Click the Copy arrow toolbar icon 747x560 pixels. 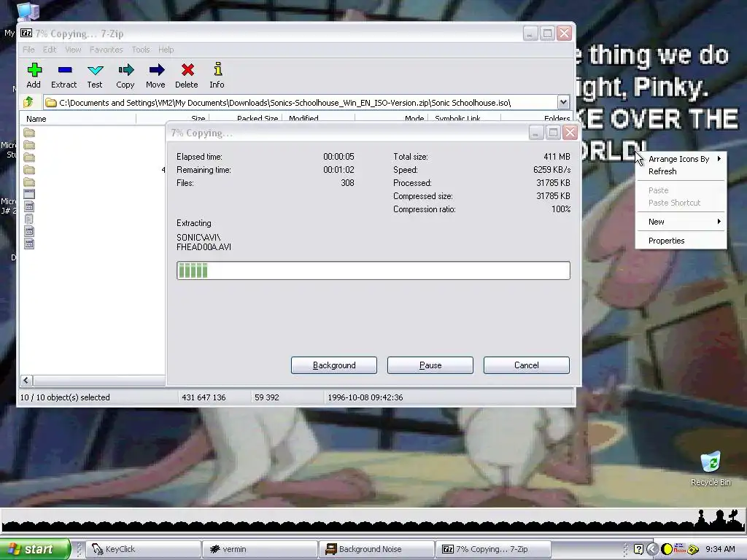coord(125,70)
